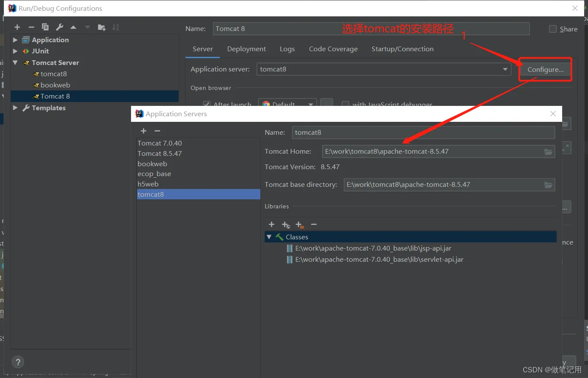Image resolution: width=588 pixels, height=378 pixels.
Task: Expand the Templates tree node
Action: click(x=16, y=108)
